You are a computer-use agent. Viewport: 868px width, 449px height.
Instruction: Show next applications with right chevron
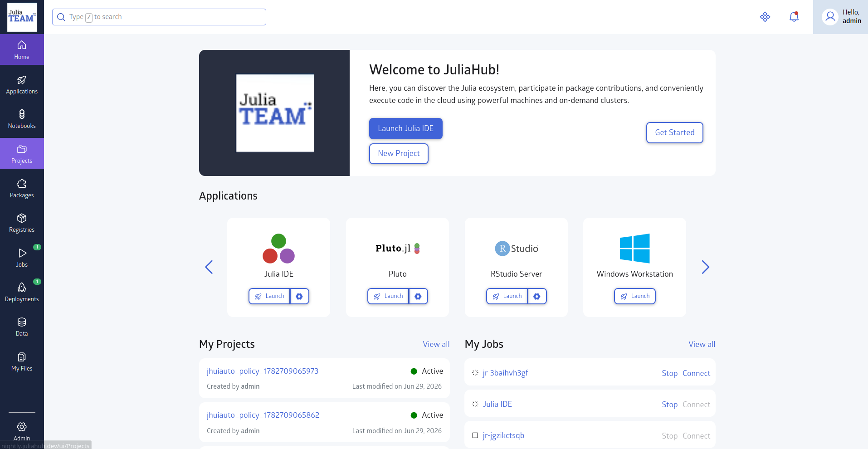click(705, 267)
